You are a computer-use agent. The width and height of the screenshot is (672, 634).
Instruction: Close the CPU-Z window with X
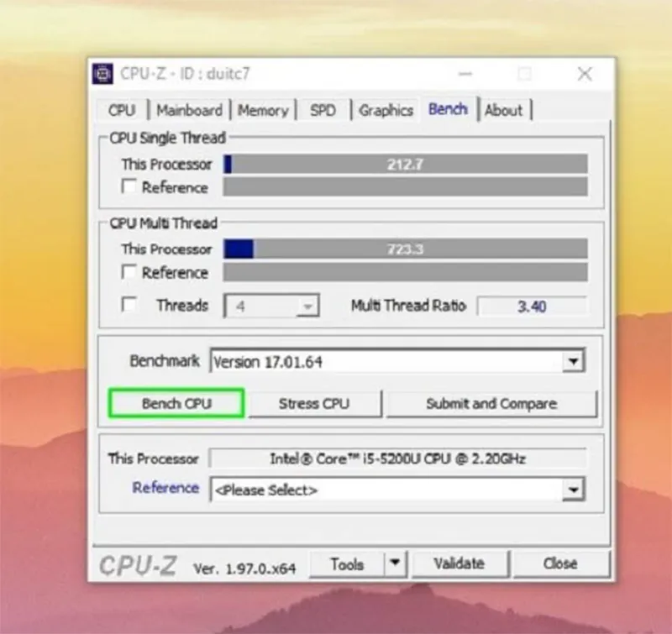(x=585, y=74)
